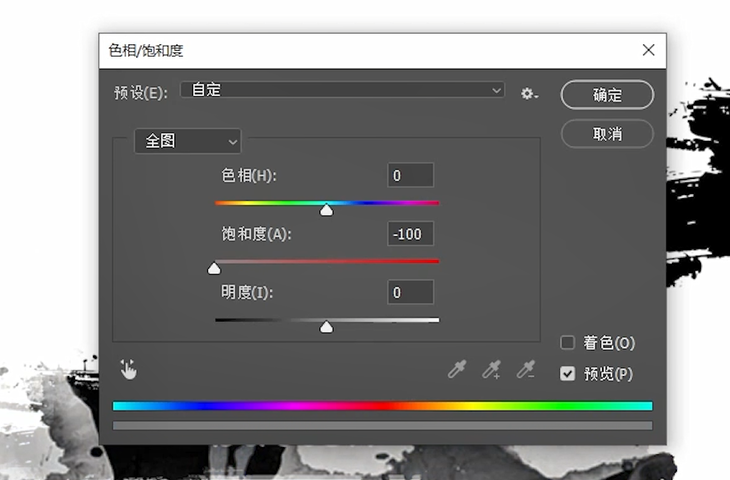Click the 饱和度 saturation slider handle

coord(214,268)
